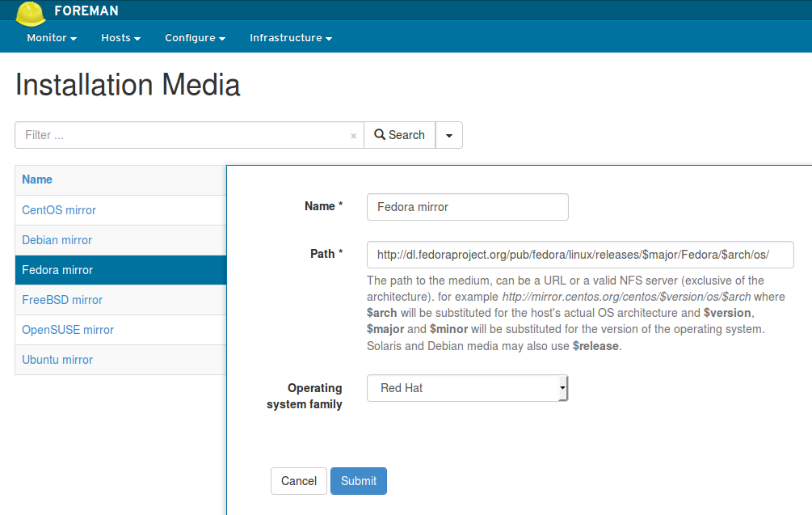Submit the installation medium form

[359, 481]
